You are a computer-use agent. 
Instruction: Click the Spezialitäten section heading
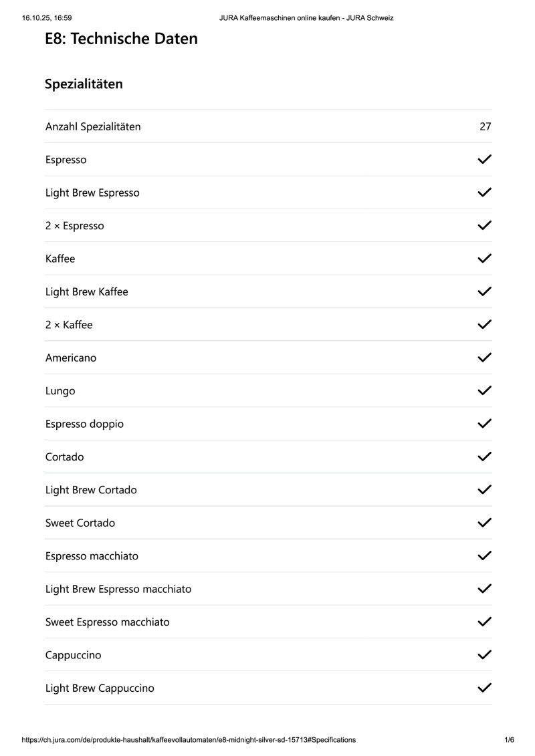click(x=84, y=84)
